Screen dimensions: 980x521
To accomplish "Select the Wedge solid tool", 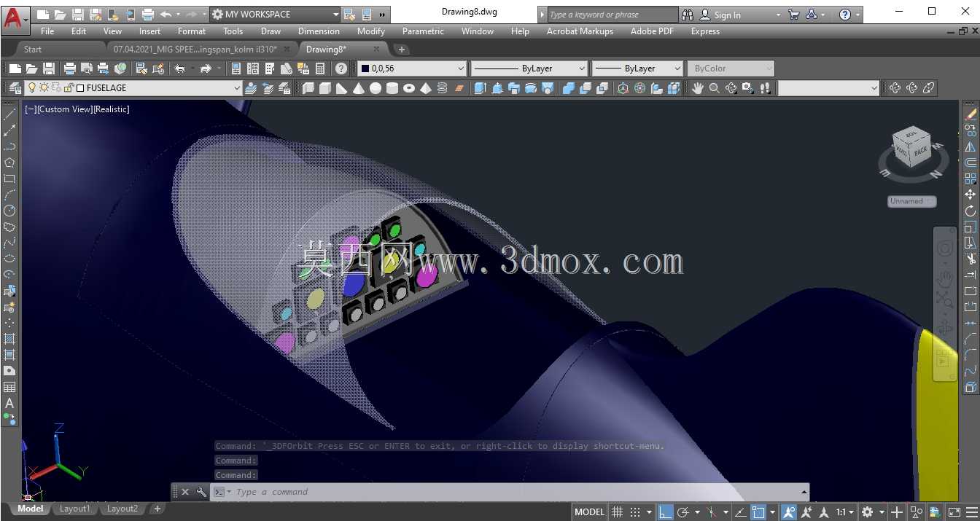I will click(x=342, y=88).
